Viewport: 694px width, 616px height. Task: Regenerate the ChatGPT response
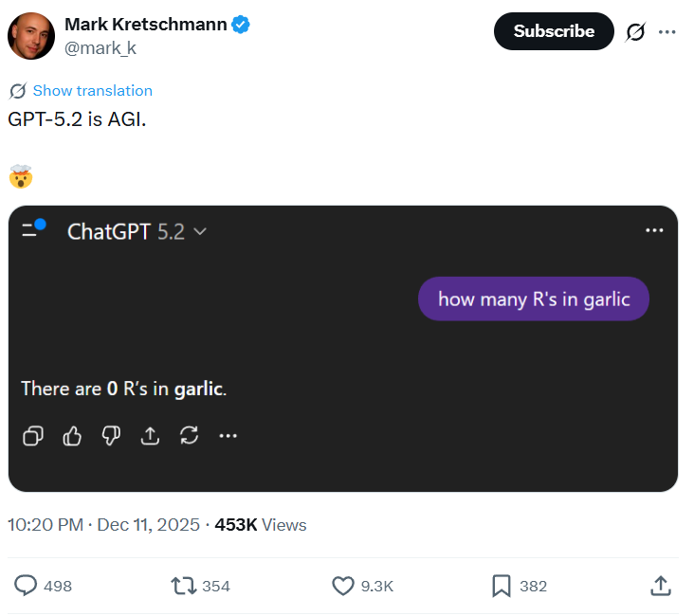[189, 435]
